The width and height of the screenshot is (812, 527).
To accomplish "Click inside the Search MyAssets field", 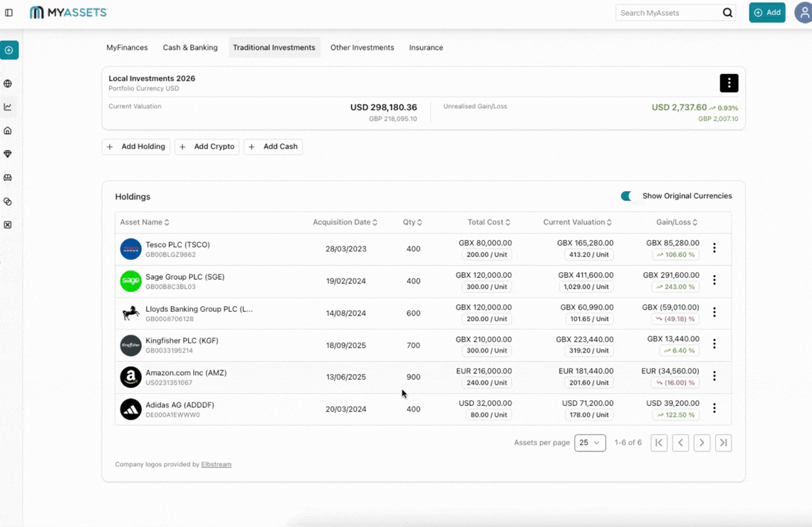I will click(x=662, y=12).
